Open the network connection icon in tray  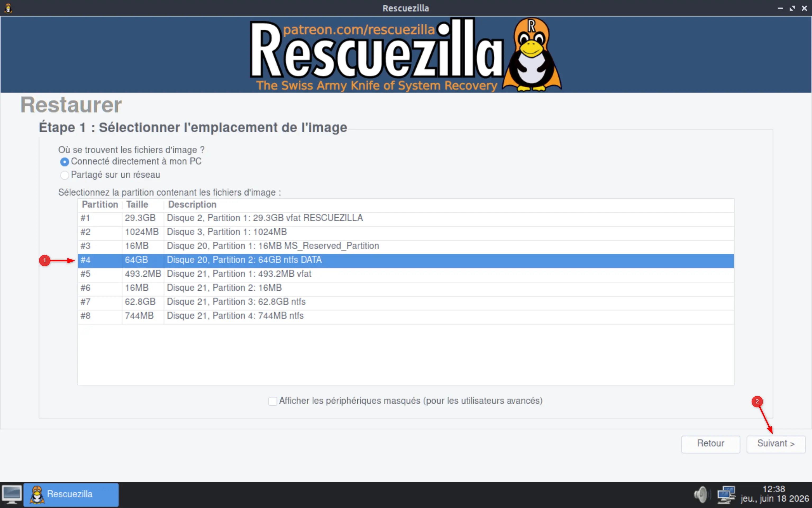pyautogui.click(x=726, y=494)
